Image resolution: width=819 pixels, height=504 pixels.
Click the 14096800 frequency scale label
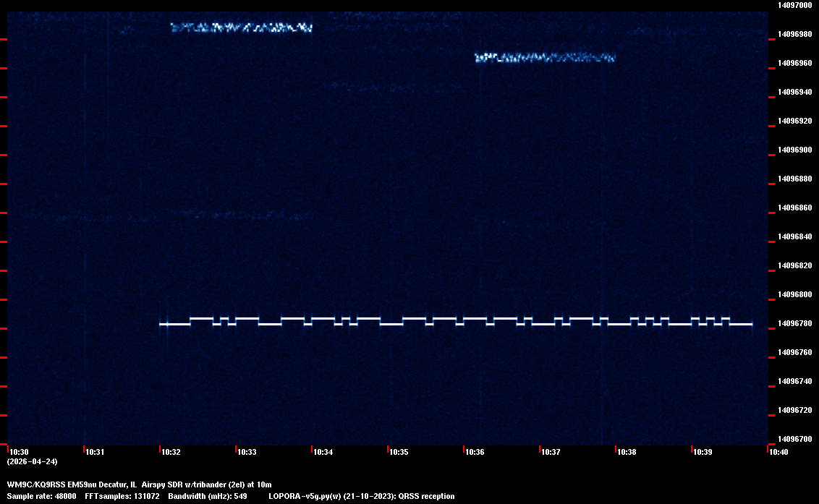point(794,294)
